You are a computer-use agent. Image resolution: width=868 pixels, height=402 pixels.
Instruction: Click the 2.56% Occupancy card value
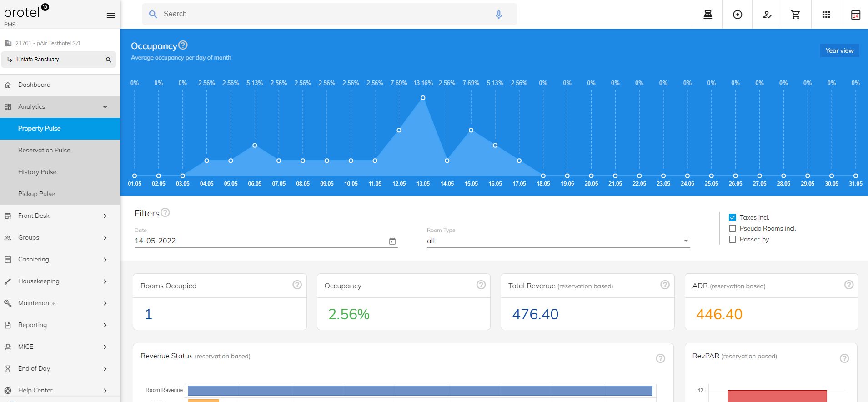click(x=349, y=314)
